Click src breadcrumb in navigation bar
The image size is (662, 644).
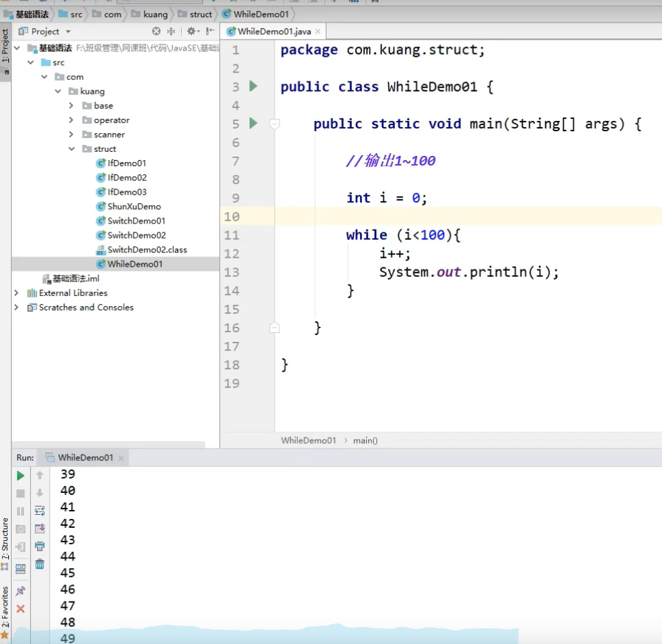pyautogui.click(x=70, y=14)
